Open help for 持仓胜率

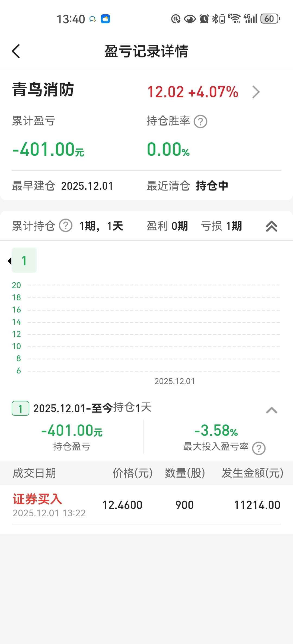tap(200, 121)
